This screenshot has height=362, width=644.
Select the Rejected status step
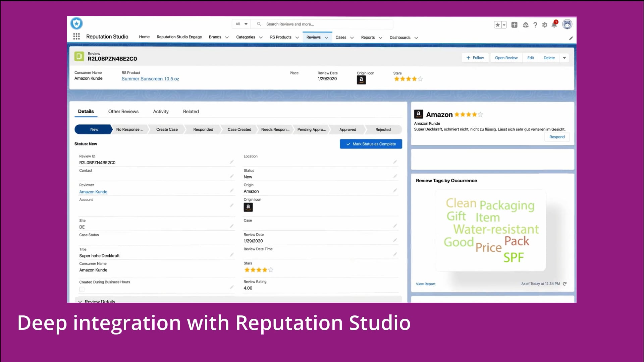383,129
